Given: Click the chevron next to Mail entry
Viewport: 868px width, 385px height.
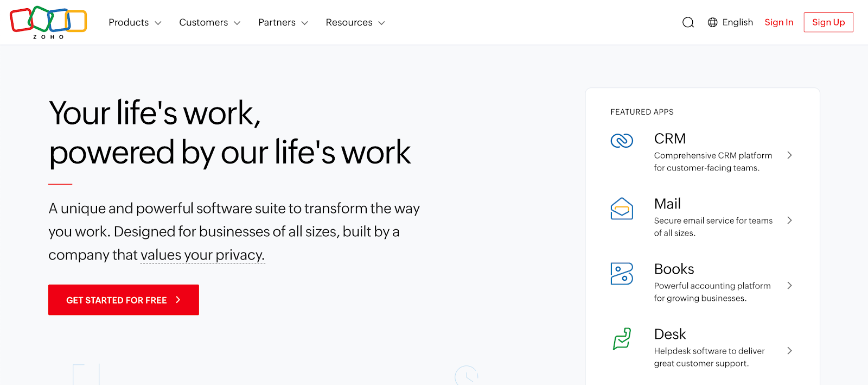Looking at the screenshot, I should coord(790,220).
